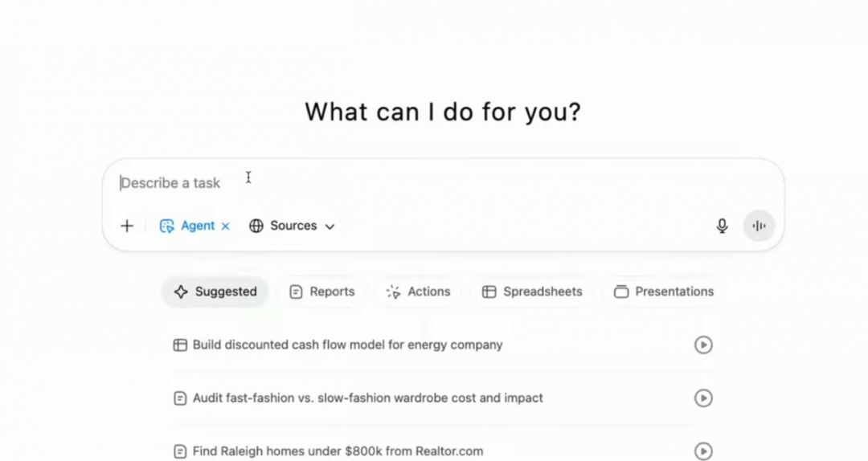Open the Sources selector
The image size is (868, 461).
[x=292, y=226]
